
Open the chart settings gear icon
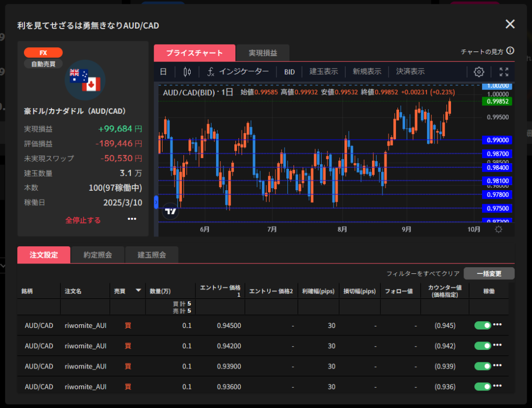coord(478,72)
